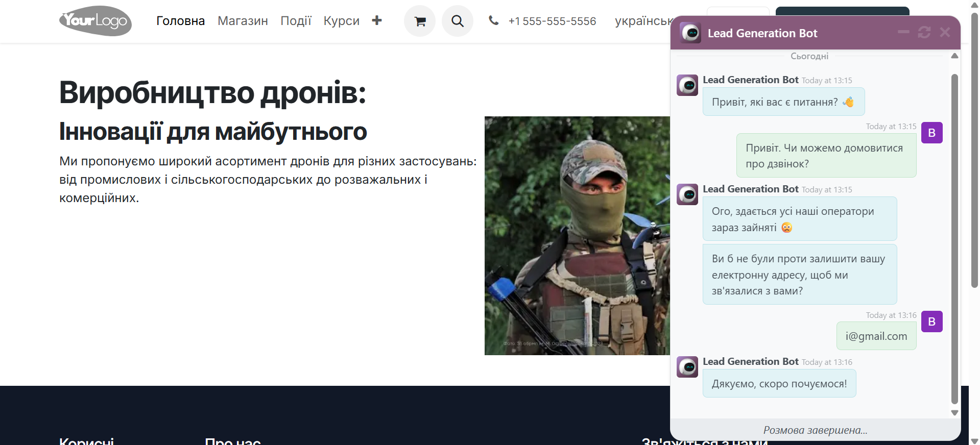Open the Магазин menu item
Screen dimensions: 980x445
pyautogui.click(x=243, y=21)
